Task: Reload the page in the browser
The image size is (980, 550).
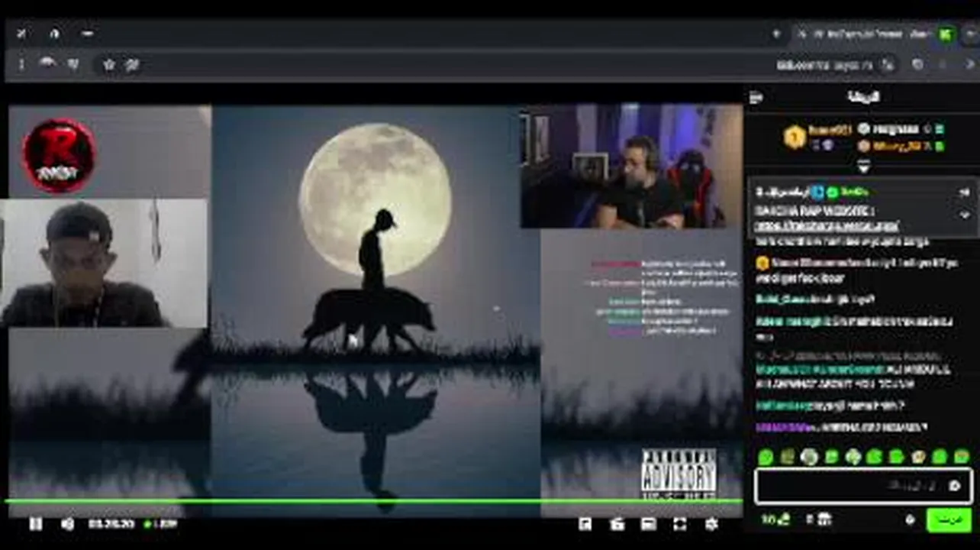Action: (x=917, y=66)
